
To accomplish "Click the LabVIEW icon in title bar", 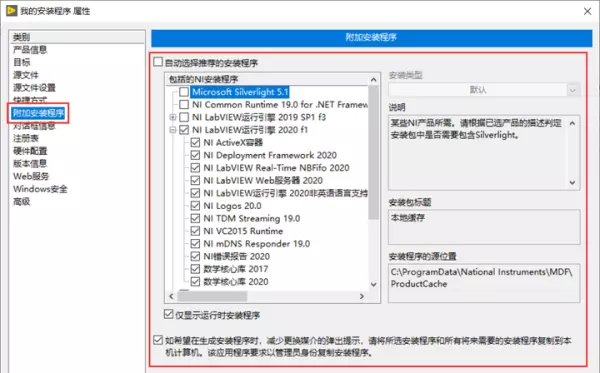I will pyautogui.click(x=12, y=11).
